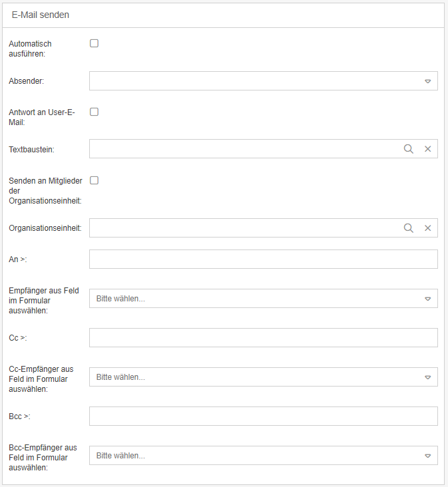
Task: Toggle Senden an Mitglieder der Organisationseinheit
Action: pyautogui.click(x=95, y=180)
